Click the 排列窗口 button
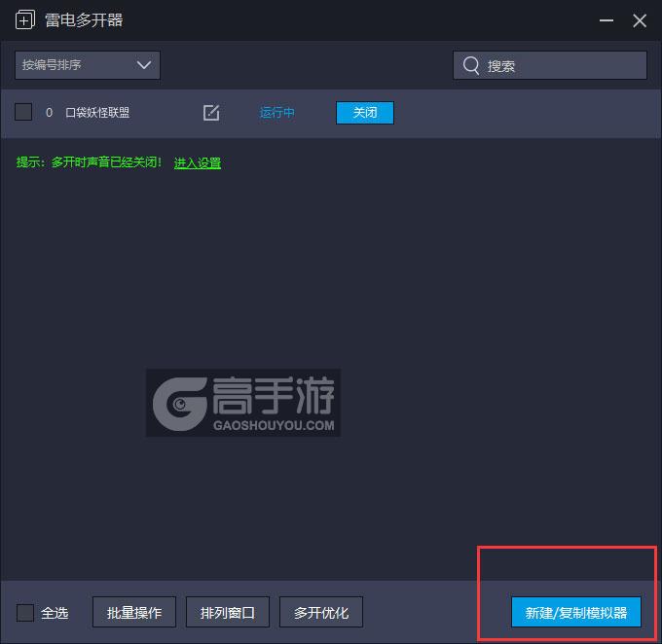 tap(228, 612)
